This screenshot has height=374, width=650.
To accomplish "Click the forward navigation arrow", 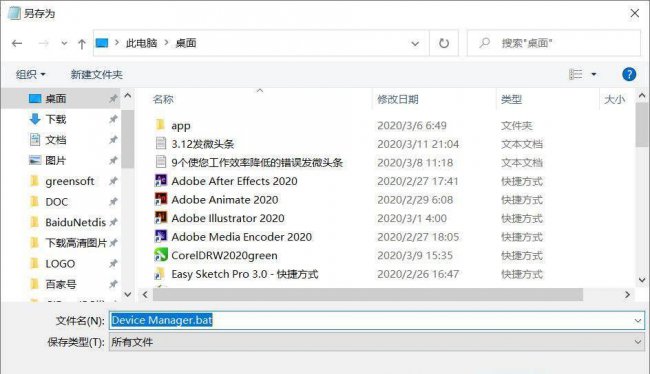I will click(44, 43).
